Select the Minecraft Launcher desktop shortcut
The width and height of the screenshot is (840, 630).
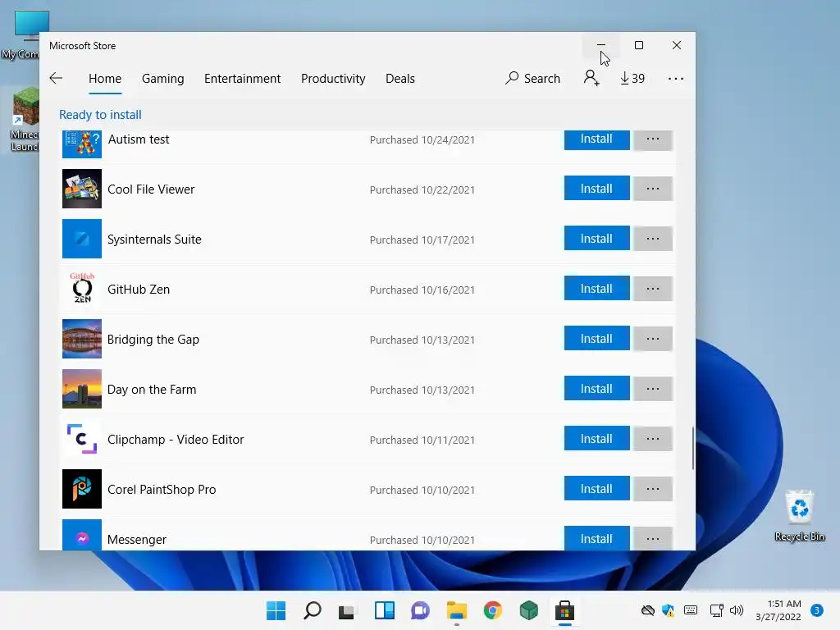(x=25, y=121)
